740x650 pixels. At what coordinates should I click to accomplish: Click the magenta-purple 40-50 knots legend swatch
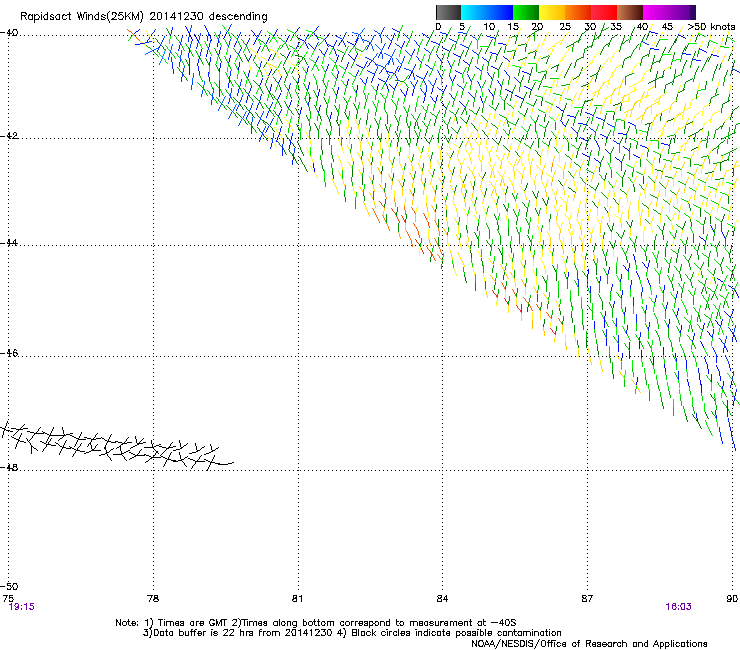point(669,12)
